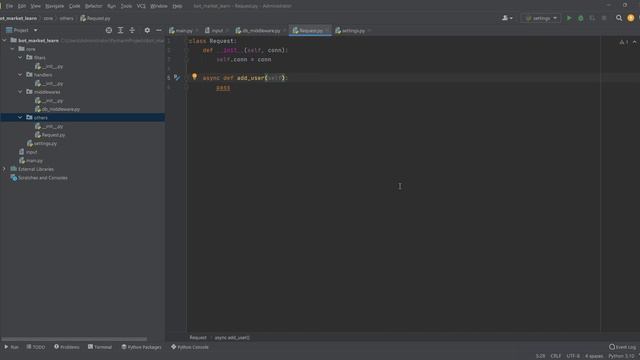
Task: Collapse the filters folder
Action: (20, 58)
